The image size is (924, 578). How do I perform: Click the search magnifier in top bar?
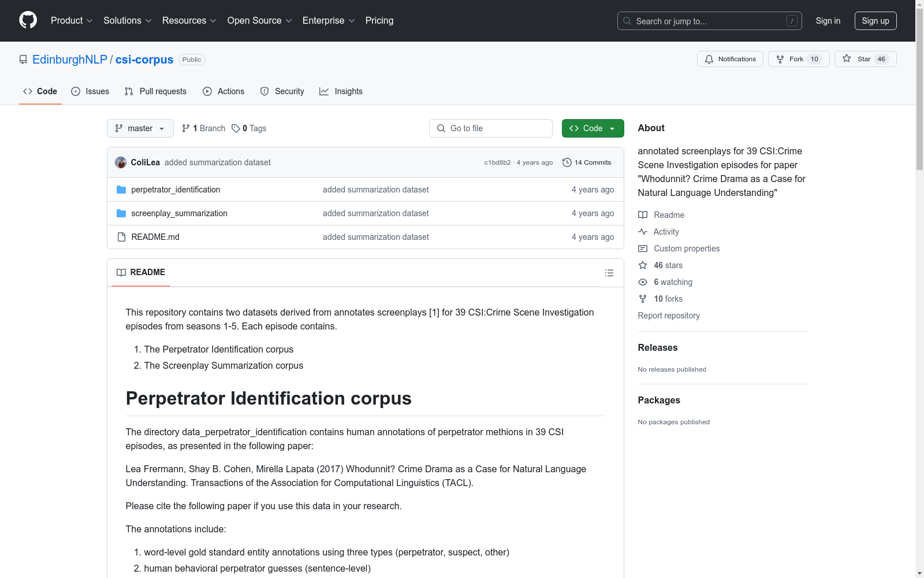click(x=627, y=21)
